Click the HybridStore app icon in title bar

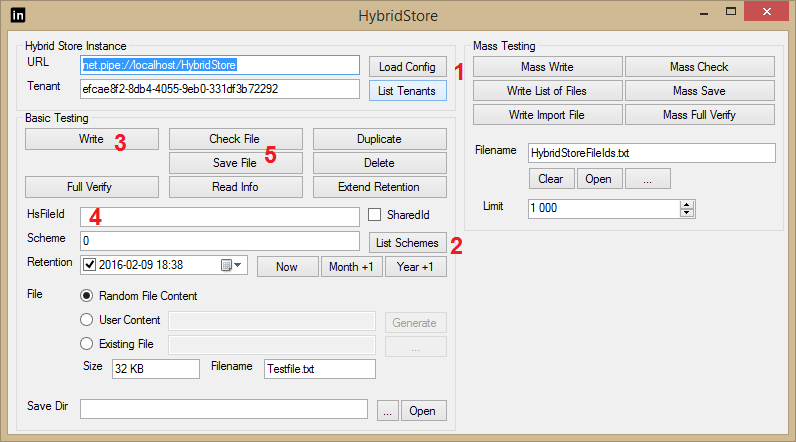18,15
